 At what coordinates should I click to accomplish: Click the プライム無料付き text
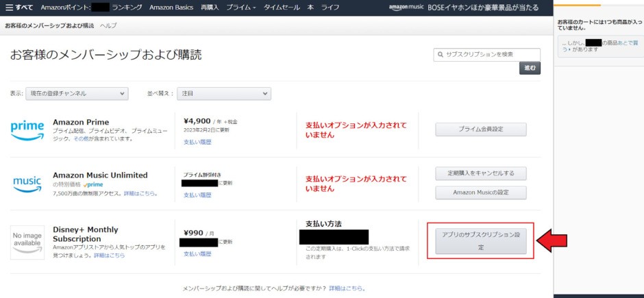pos(202,175)
